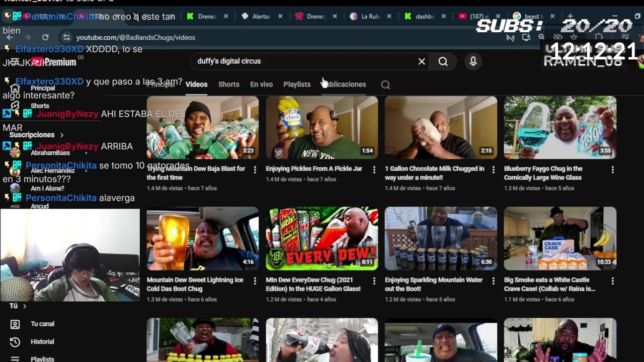Switch to the En vivo channel tab
Image resolution: width=644 pixels, height=362 pixels.
click(262, 84)
